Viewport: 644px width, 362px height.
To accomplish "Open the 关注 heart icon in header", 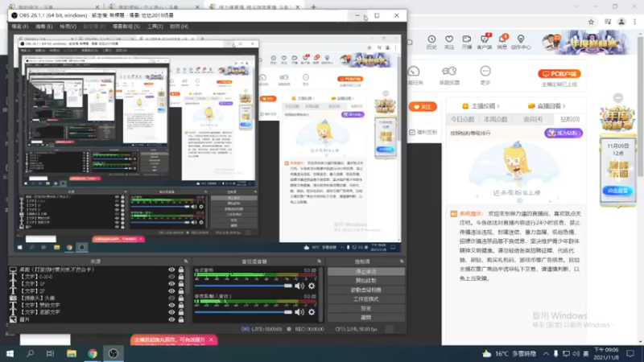I will 449,42.
